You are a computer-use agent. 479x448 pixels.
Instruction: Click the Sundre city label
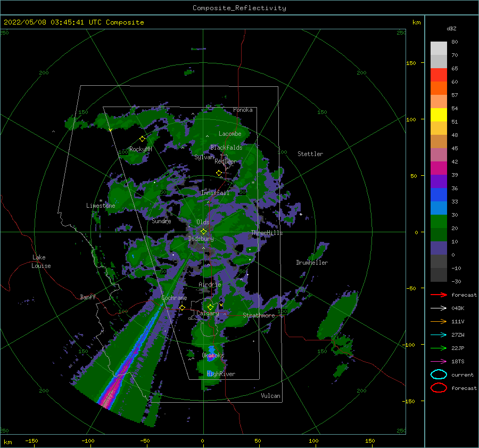[162, 221]
